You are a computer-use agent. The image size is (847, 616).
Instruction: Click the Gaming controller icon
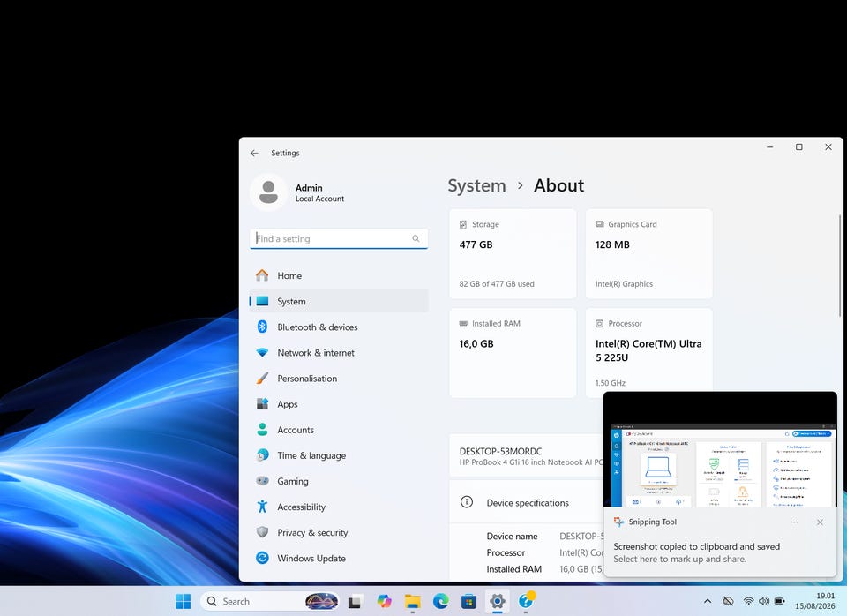pyautogui.click(x=263, y=480)
